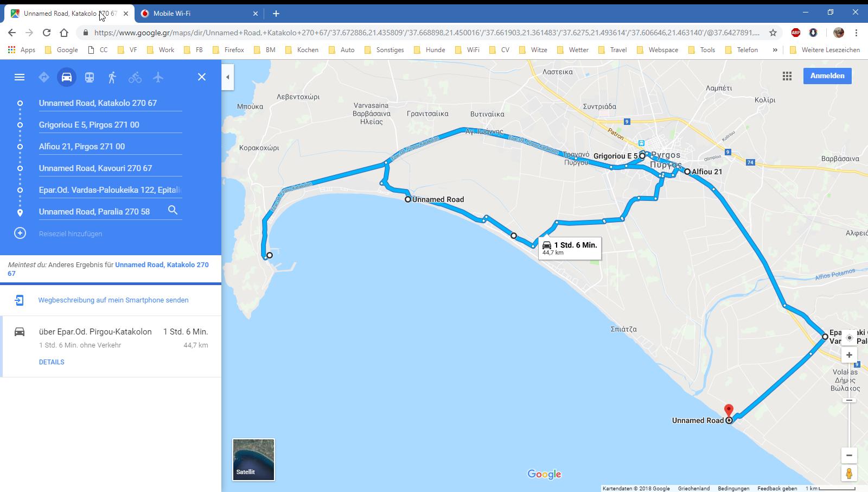Edit the Alfiou 21, Pirgos waypoint
The image size is (868, 492).
coord(110,146)
